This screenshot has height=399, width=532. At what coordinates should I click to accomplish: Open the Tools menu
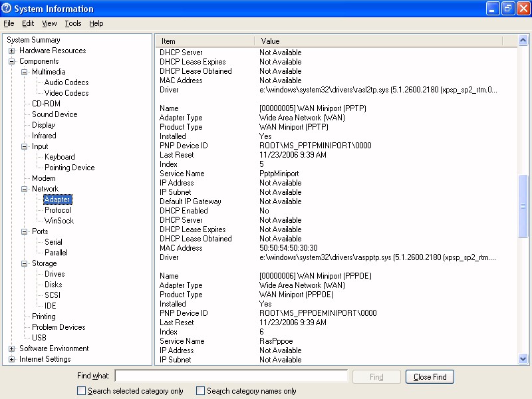73,23
